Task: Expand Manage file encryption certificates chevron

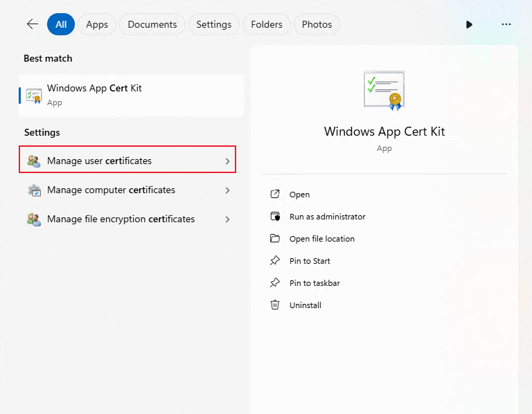Action: (227, 219)
